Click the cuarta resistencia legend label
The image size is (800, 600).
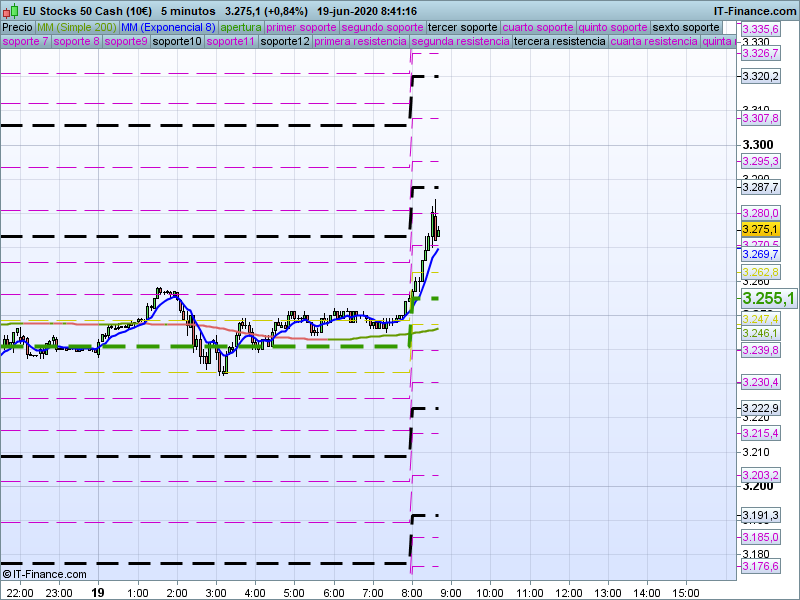(x=654, y=42)
